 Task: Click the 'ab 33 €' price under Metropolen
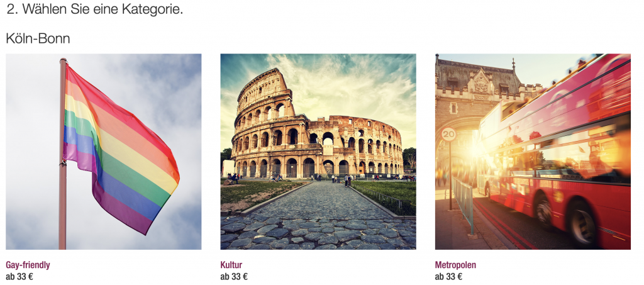(x=449, y=276)
